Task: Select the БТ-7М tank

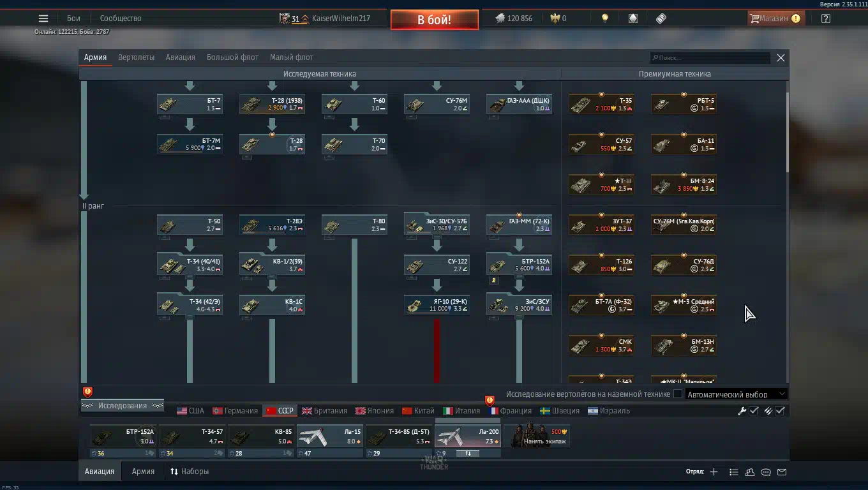Action: click(x=190, y=144)
